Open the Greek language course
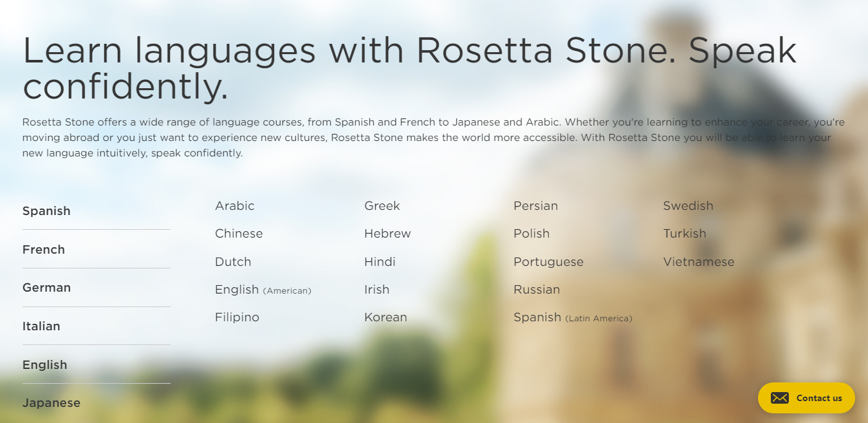This screenshot has width=868, height=423. (382, 206)
